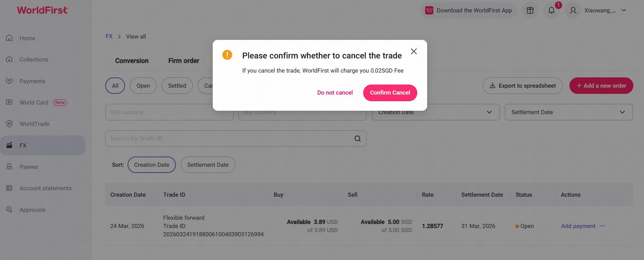644x260 pixels.
Task: Filter trades by Open status
Action: point(143,86)
